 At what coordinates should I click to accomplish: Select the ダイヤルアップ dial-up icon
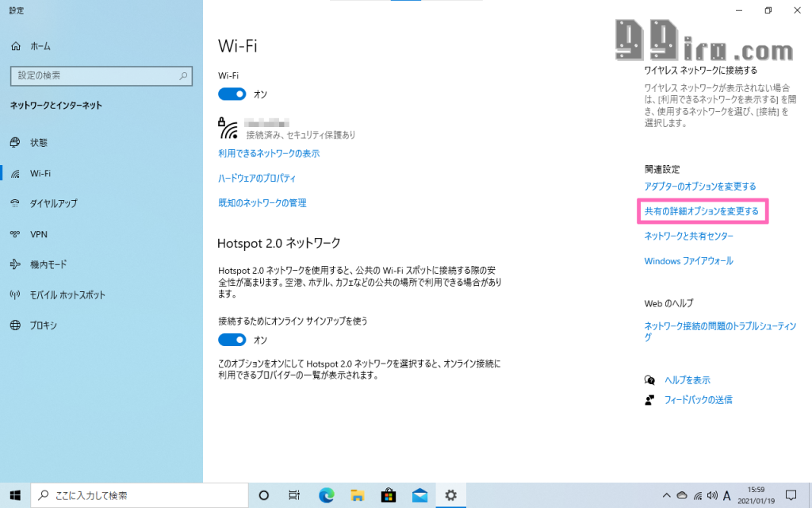coord(15,203)
